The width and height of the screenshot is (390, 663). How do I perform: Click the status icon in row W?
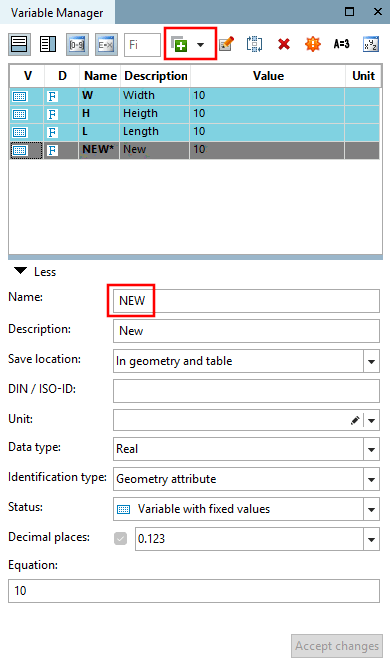19,96
